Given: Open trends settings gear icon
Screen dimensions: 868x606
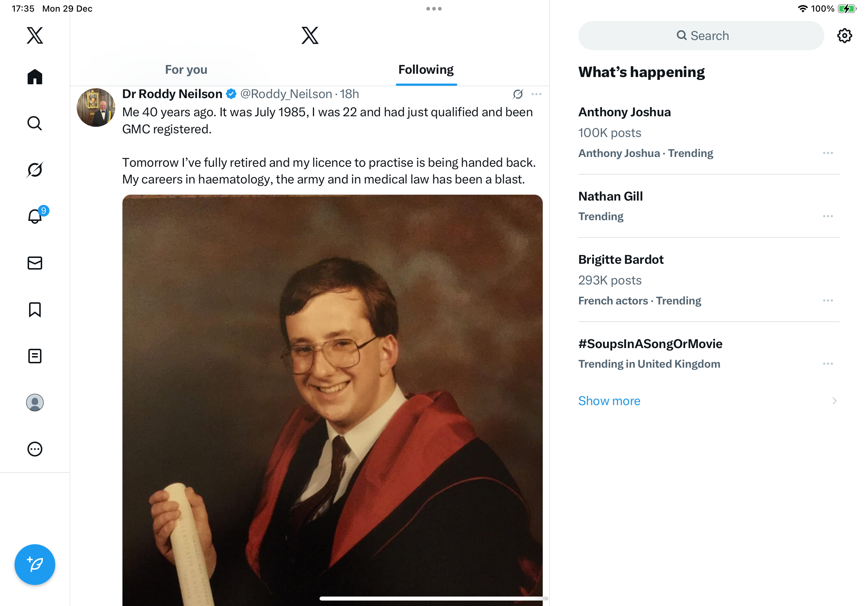Looking at the screenshot, I should (844, 36).
